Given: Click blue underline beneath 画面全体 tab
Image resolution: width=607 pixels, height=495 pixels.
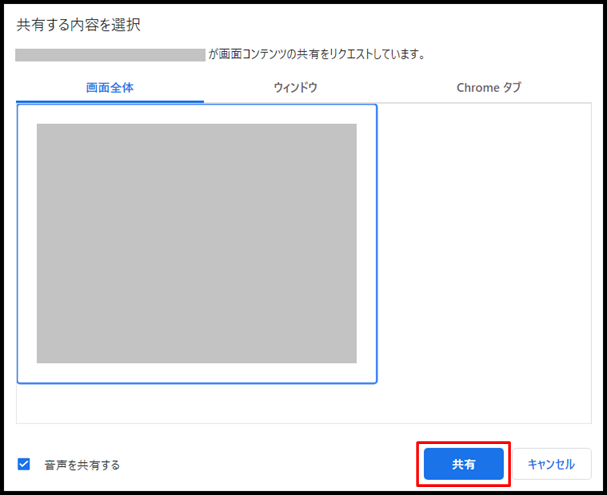Looking at the screenshot, I should (x=110, y=101).
